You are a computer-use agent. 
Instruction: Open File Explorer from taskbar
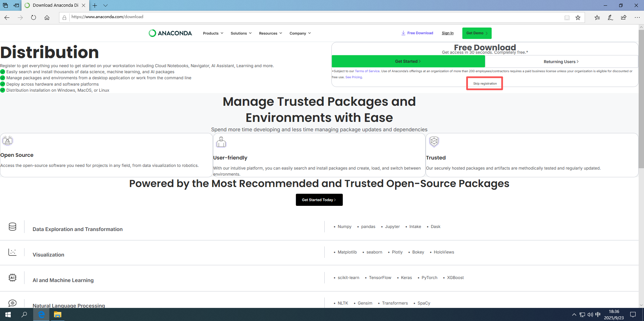(x=58, y=315)
